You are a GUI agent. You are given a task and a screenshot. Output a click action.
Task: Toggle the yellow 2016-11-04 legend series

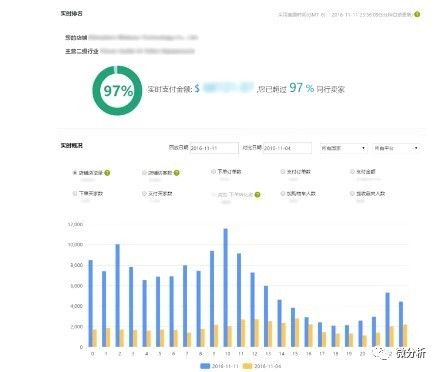[262, 366]
